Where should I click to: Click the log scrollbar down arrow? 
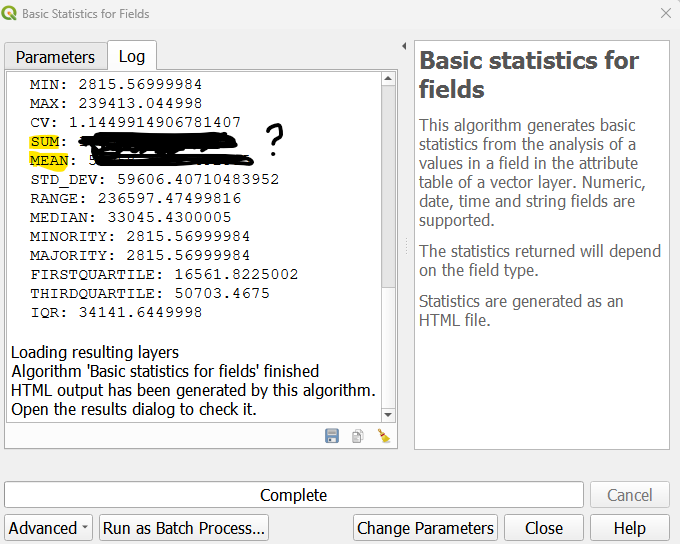(389, 413)
